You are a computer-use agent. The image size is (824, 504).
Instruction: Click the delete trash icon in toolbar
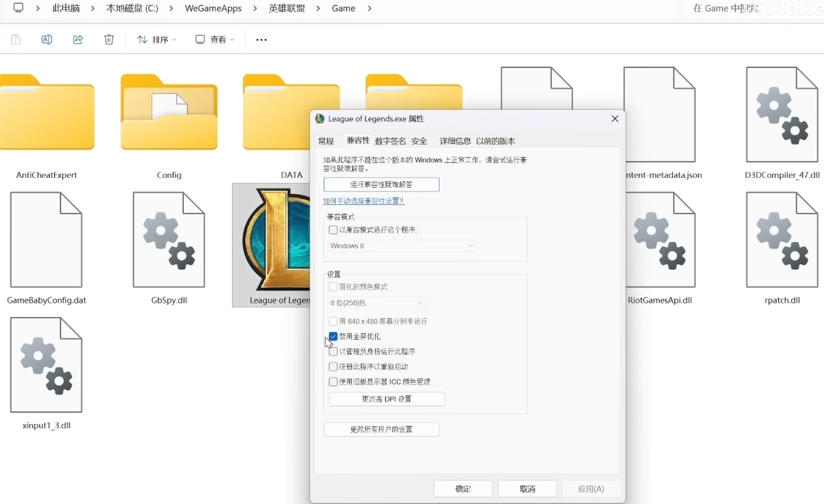109,40
